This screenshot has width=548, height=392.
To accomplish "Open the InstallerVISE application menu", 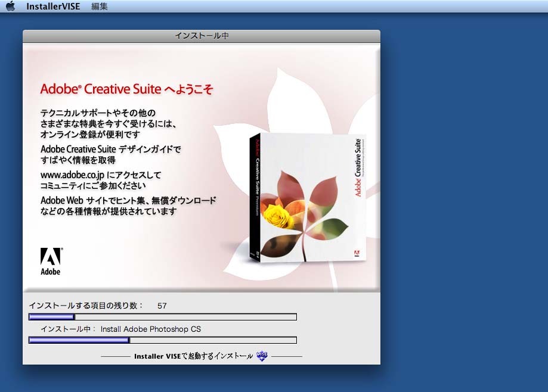I will 53,7.
